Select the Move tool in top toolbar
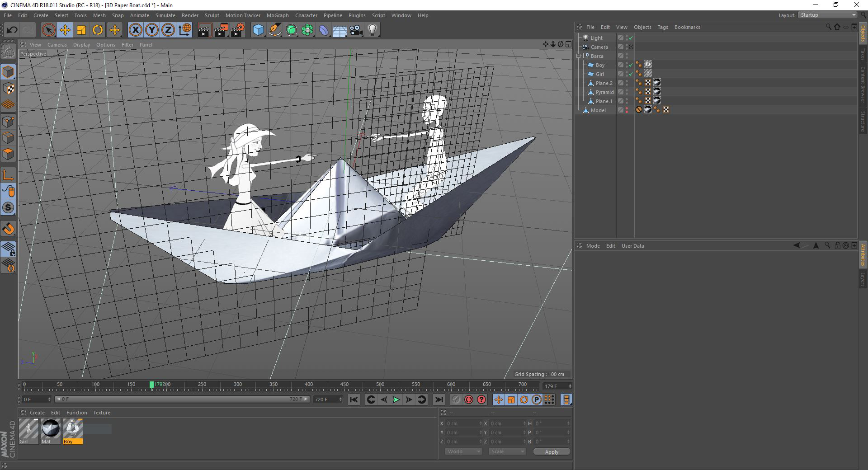The width and height of the screenshot is (868, 470). (x=65, y=30)
